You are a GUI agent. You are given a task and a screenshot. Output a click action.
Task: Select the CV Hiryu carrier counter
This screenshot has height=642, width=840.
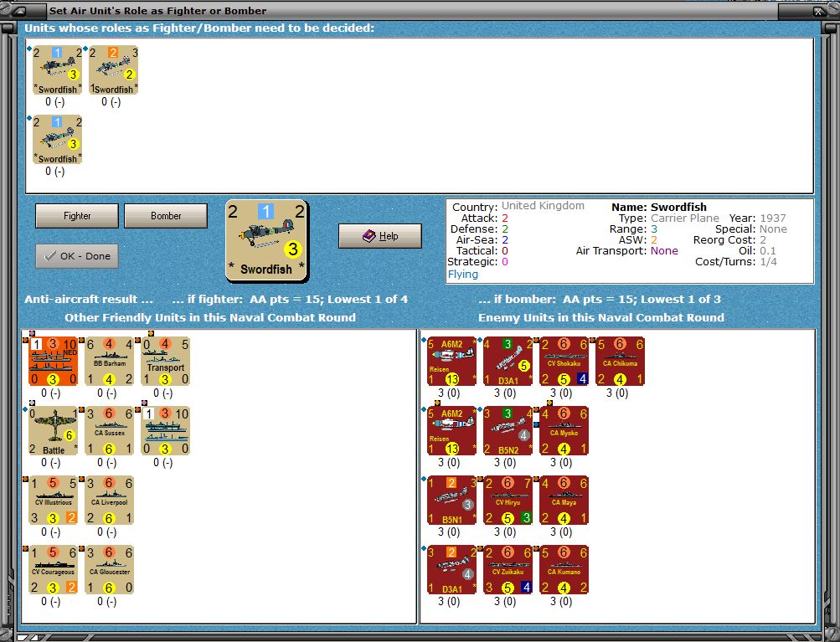508,500
